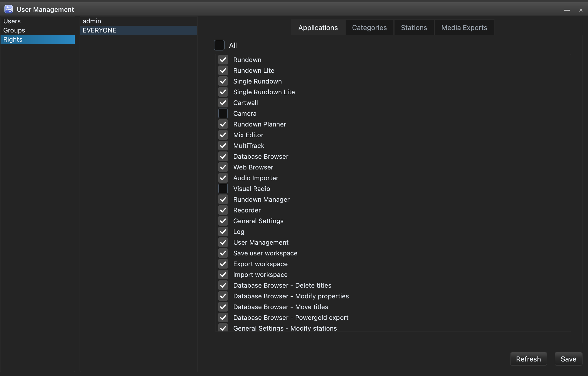Click the Refresh button
This screenshot has width=588, height=376.
pos(528,359)
